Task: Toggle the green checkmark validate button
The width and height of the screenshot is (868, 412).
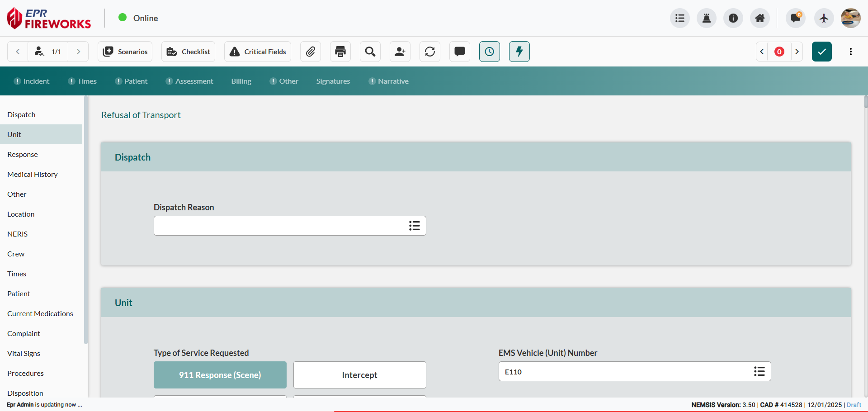Action: click(821, 52)
